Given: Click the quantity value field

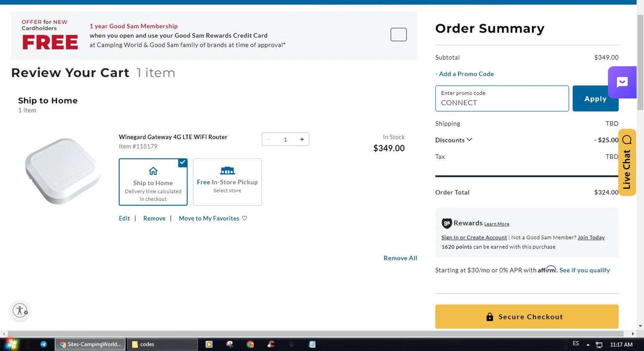Looking at the screenshot, I should coord(285,139).
